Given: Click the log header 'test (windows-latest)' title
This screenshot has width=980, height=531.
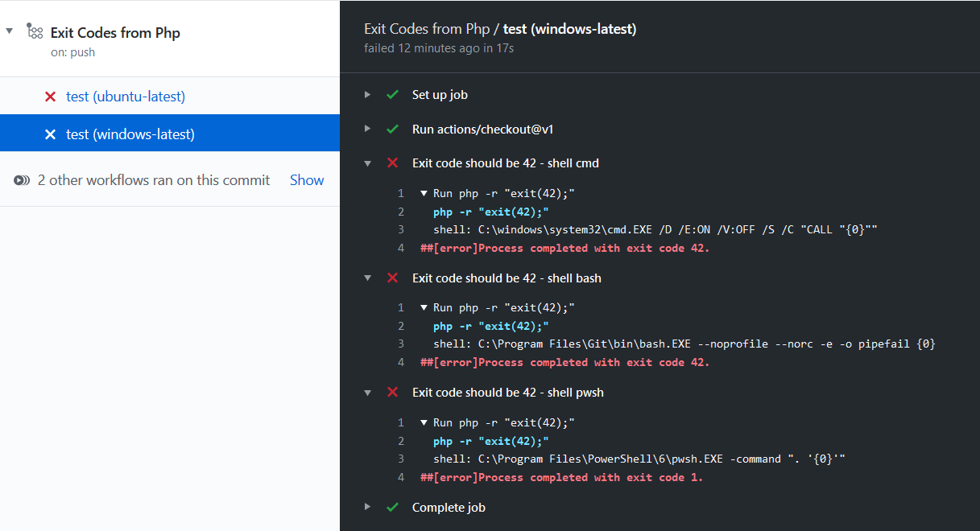Looking at the screenshot, I should [x=569, y=29].
